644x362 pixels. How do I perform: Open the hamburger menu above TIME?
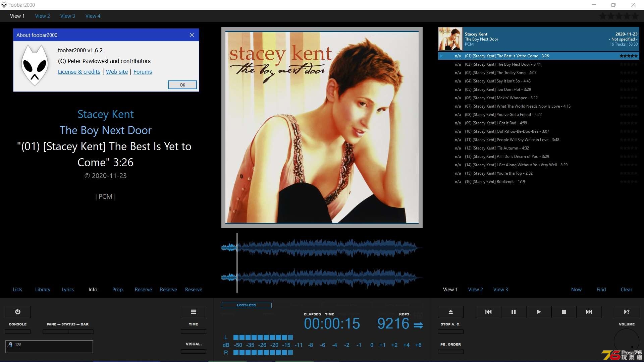coord(194,312)
